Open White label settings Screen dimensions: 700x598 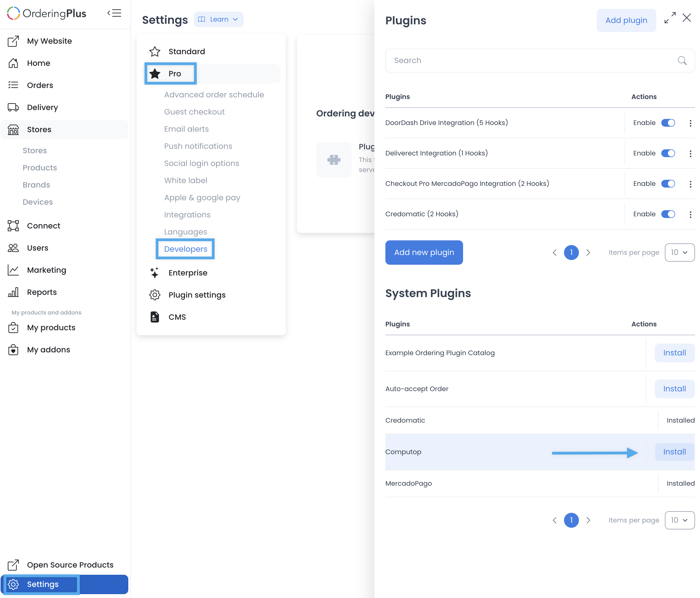186,181
